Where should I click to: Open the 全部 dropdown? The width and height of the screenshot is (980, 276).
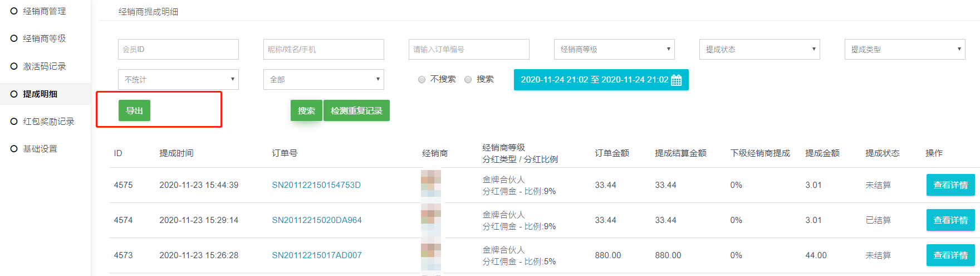pyautogui.click(x=324, y=79)
